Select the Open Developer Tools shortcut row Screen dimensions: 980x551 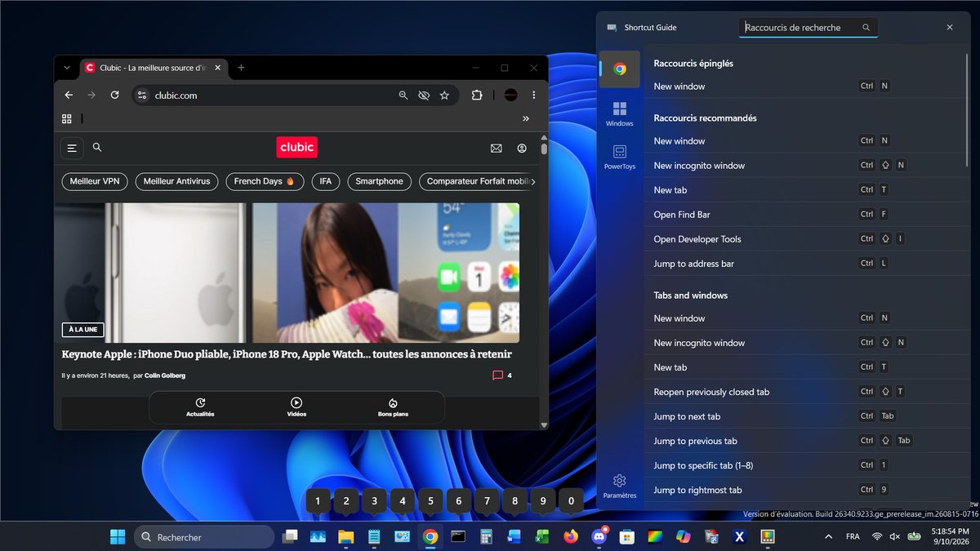tap(807, 239)
